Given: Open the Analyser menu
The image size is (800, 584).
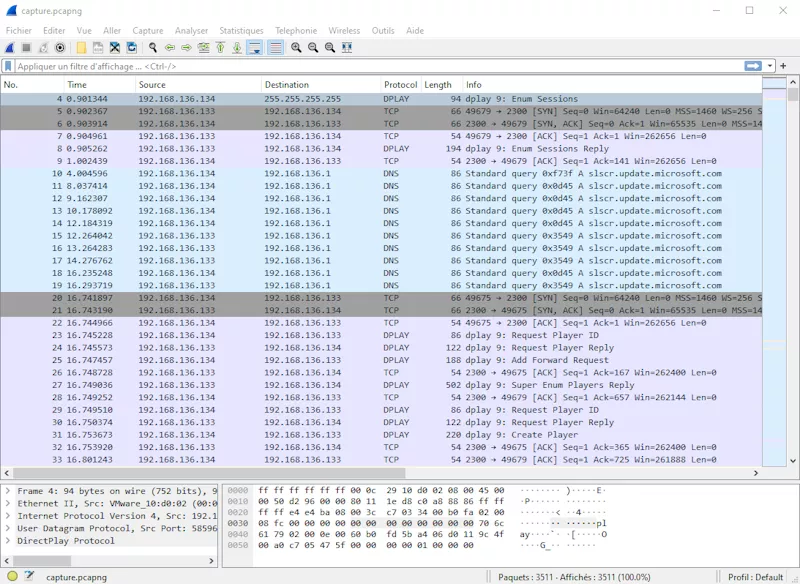Looking at the screenshot, I should [191, 31].
